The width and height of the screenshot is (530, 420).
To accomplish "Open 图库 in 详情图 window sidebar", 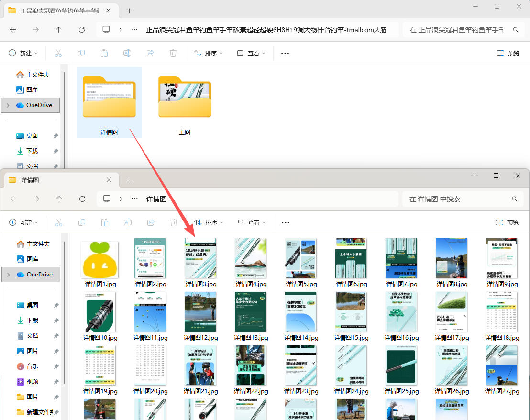I will pyautogui.click(x=27, y=259).
